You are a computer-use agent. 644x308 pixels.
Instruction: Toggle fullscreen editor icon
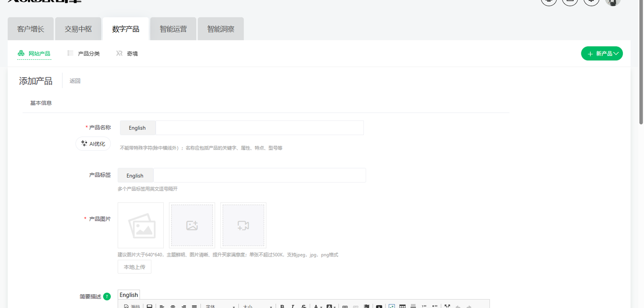tap(447, 306)
